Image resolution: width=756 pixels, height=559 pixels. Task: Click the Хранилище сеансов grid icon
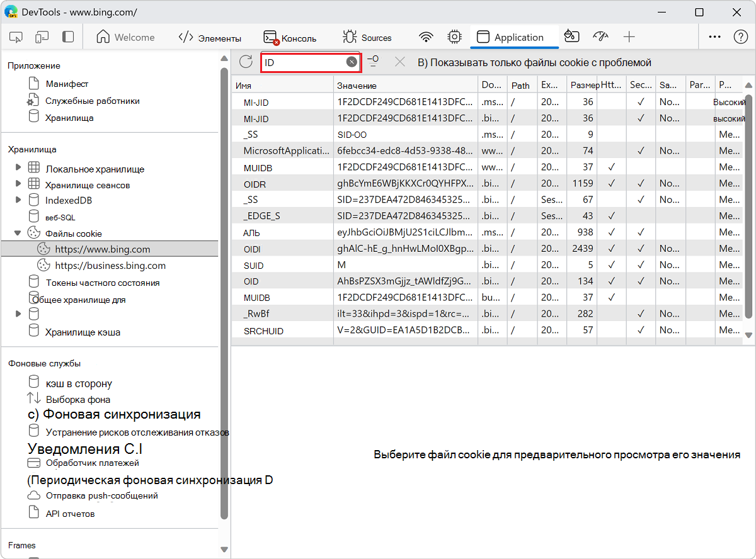pyautogui.click(x=33, y=184)
